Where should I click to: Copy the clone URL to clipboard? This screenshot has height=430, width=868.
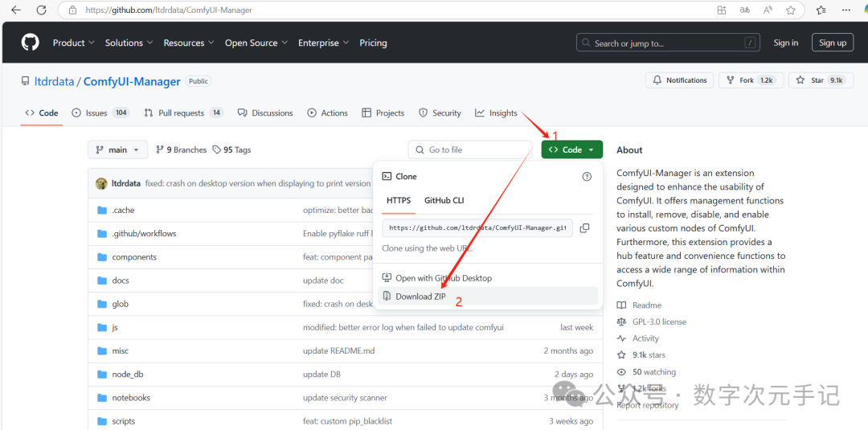(584, 228)
